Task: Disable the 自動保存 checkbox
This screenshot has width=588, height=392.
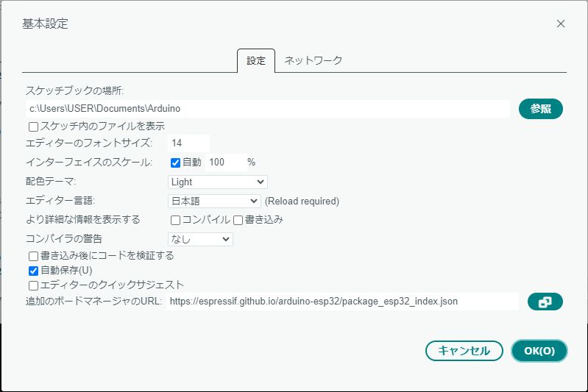Action: point(34,271)
